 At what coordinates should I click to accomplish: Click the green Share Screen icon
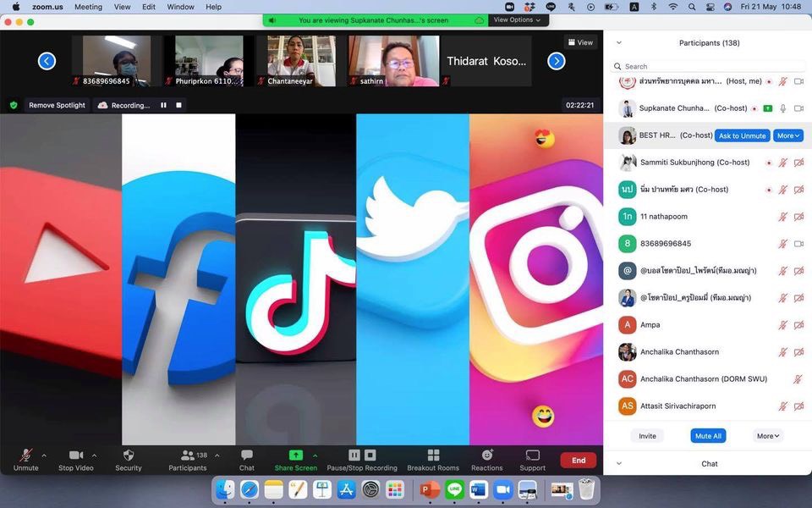click(295, 456)
